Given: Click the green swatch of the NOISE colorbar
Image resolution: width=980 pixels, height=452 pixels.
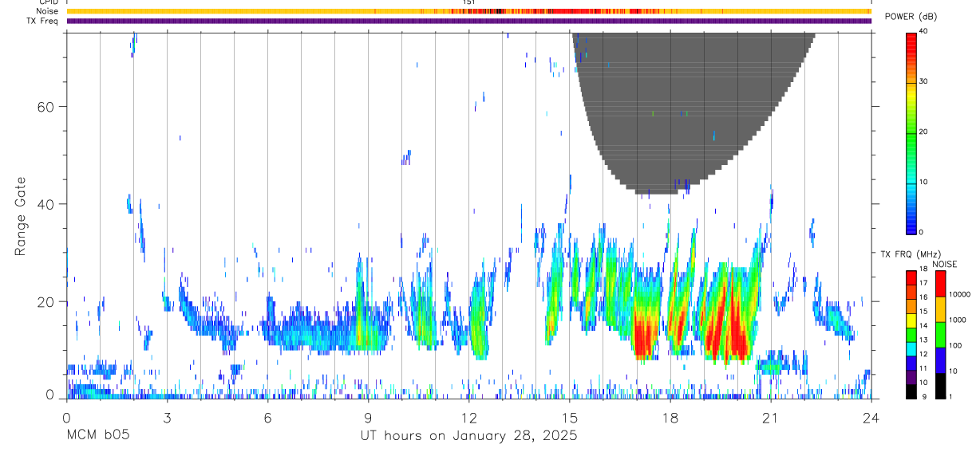Looking at the screenshot, I should coord(940,335).
